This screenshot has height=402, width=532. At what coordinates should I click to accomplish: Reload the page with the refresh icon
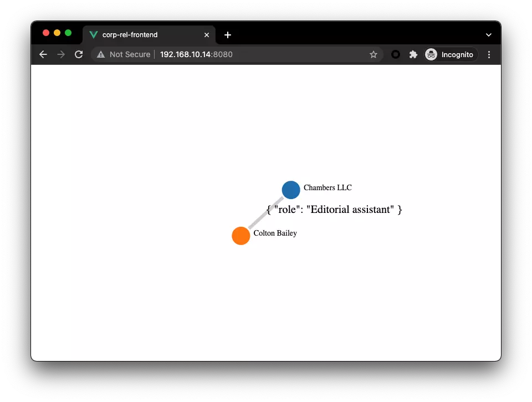79,54
